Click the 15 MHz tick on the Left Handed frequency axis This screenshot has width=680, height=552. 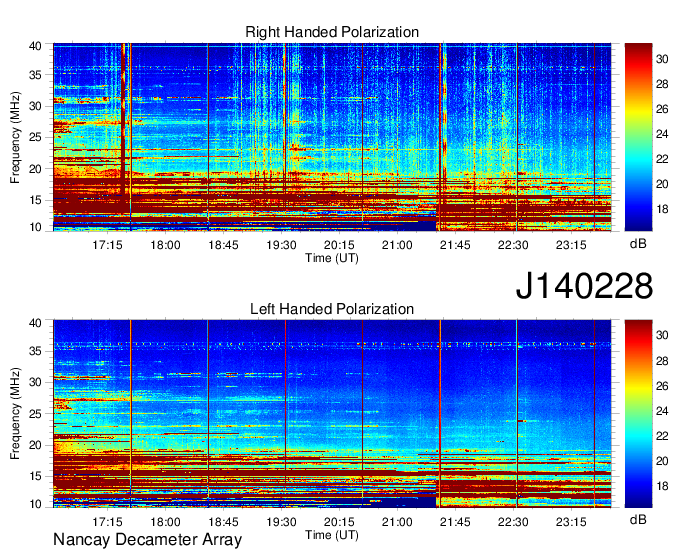35,477
